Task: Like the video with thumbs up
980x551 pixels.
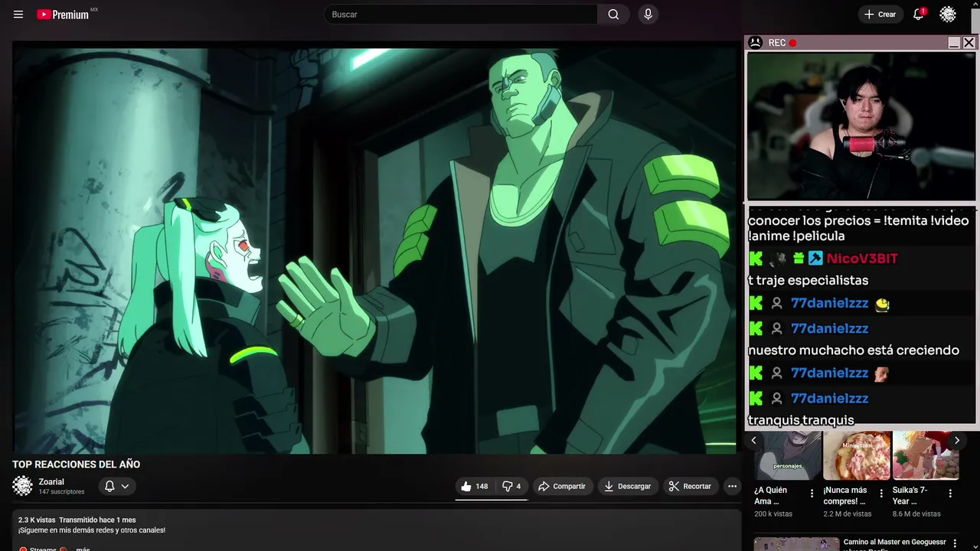Action: coord(474,486)
